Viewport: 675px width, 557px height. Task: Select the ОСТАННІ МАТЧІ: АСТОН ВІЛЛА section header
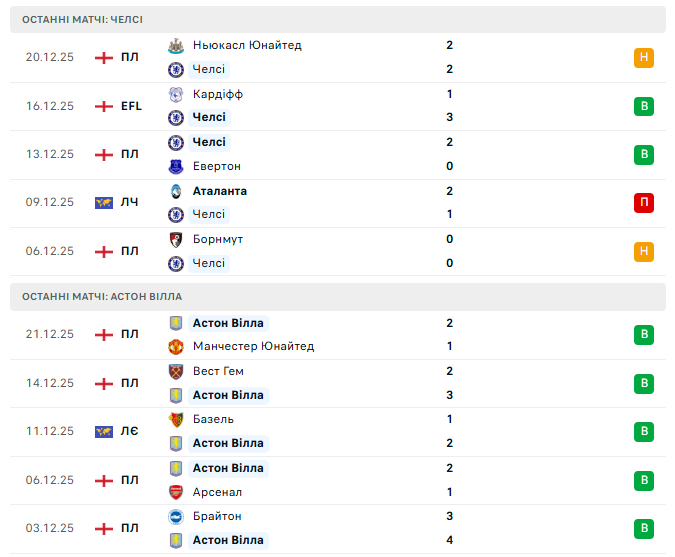102,297
